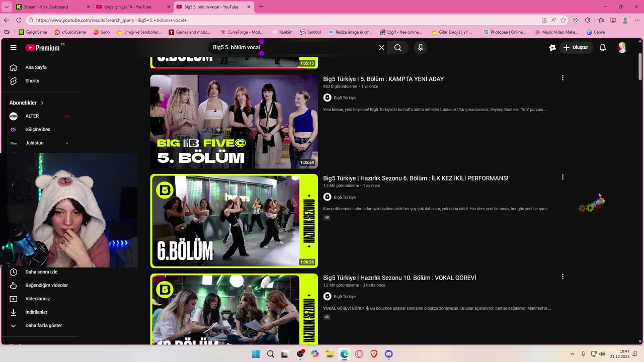Click the magnifier search button
644x362 pixels.
point(397,47)
